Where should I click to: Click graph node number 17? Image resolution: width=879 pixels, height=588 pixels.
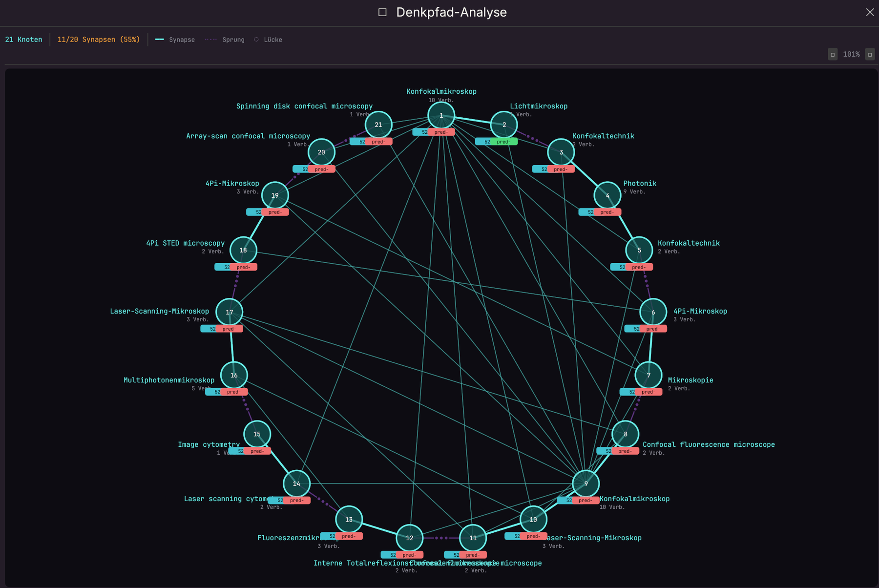point(229,312)
